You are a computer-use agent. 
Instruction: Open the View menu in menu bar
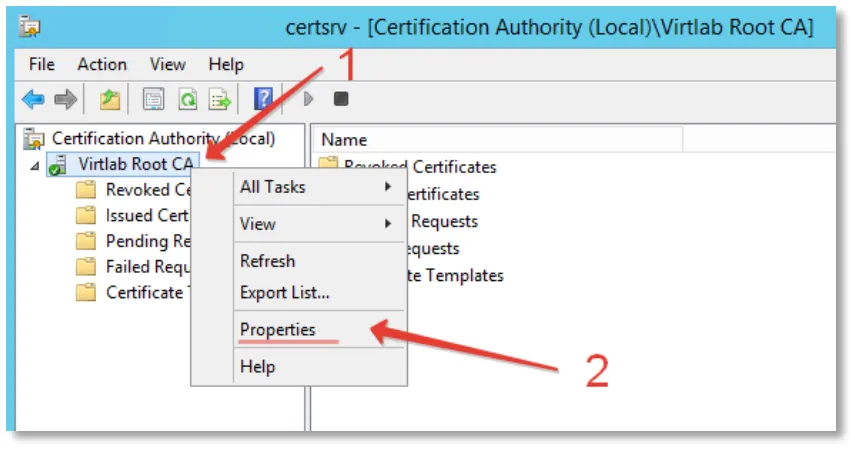coord(168,64)
